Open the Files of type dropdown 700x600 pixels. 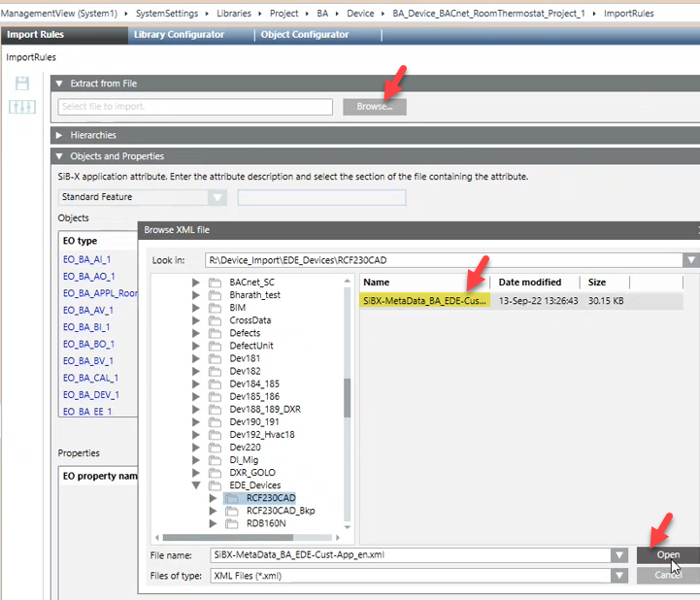point(618,575)
